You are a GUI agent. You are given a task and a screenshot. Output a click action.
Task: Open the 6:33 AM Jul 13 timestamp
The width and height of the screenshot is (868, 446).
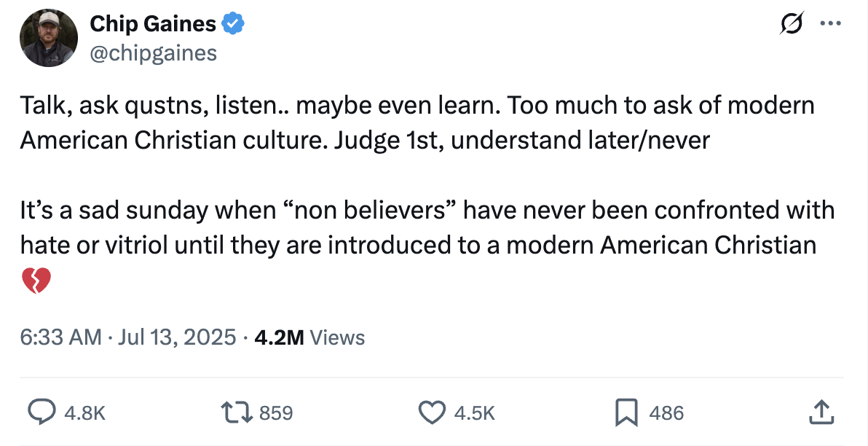tap(128, 337)
